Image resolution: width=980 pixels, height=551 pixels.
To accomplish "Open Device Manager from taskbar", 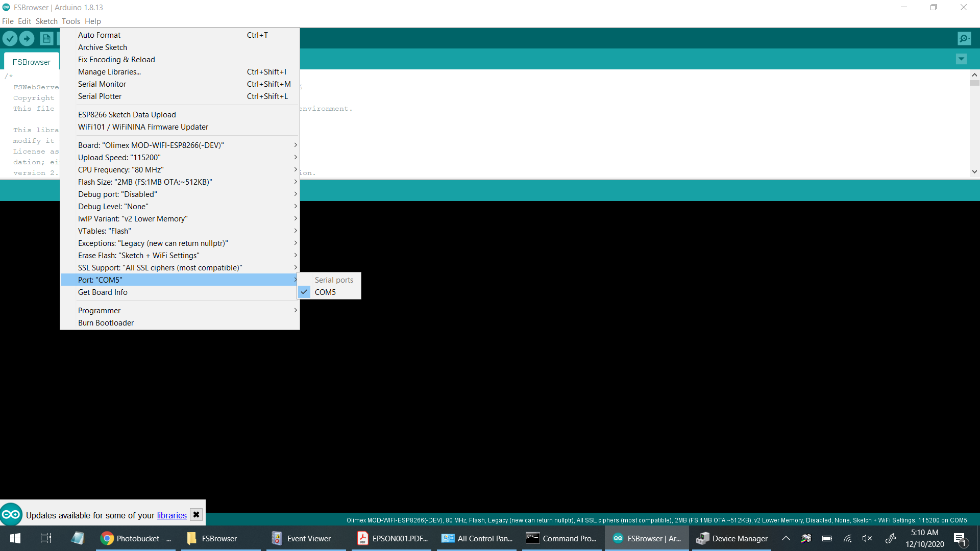I will click(x=732, y=538).
